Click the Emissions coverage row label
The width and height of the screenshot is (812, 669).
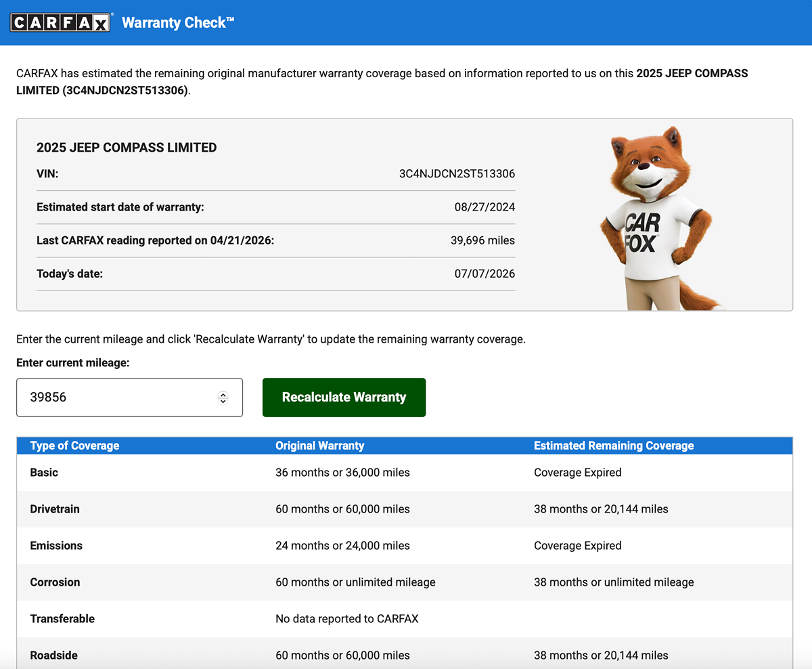point(56,546)
